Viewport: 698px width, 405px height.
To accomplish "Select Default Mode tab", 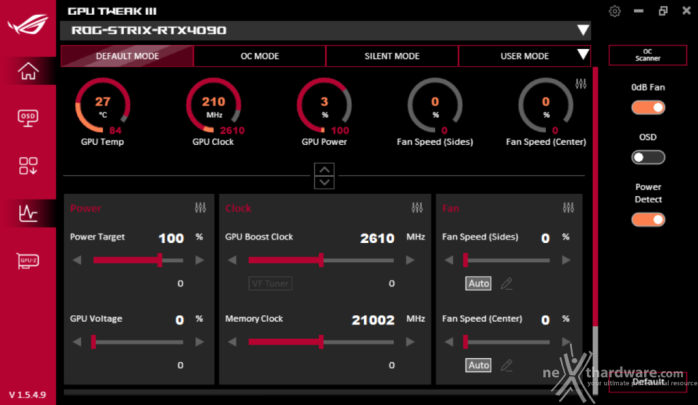I will coord(127,56).
